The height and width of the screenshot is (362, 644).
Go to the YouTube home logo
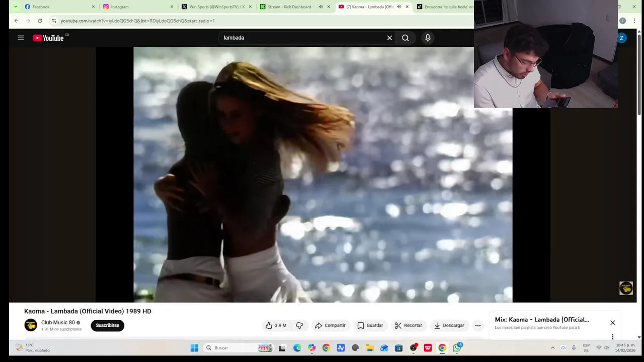pos(48,38)
